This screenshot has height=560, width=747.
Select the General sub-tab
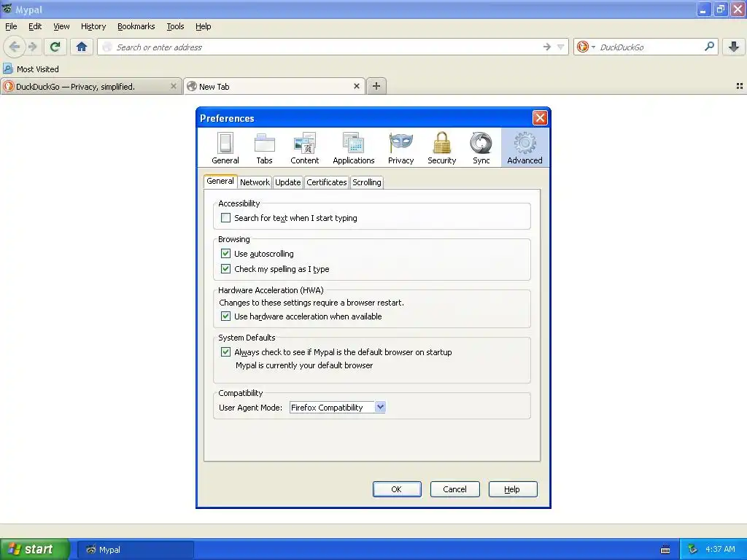point(220,181)
